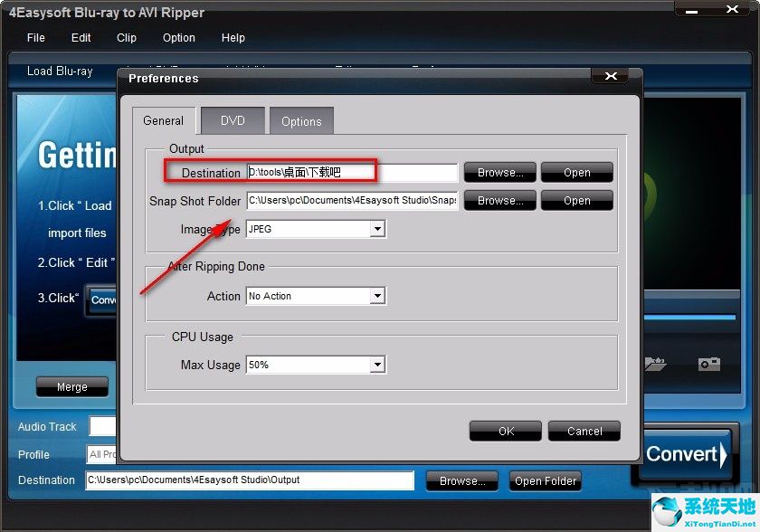Image resolution: width=760 pixels, height=532 pixels.
Task: Open the File menu
Action: coord(36,38)
